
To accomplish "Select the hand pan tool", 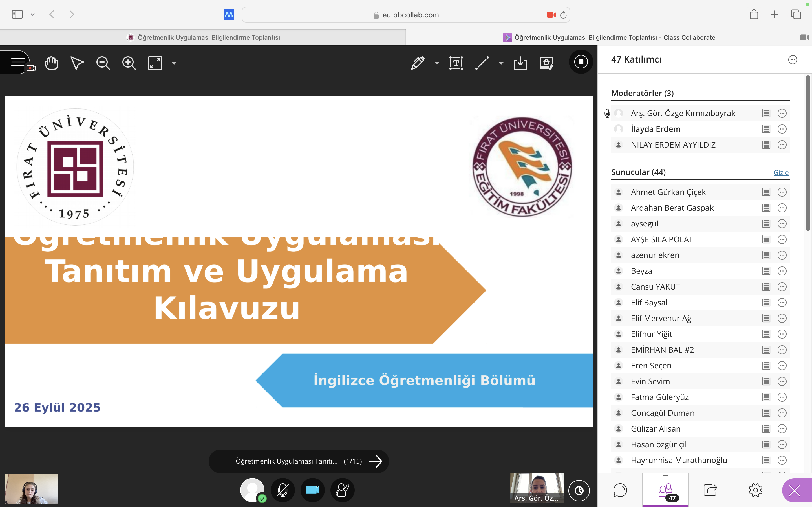I will [51, 63].
